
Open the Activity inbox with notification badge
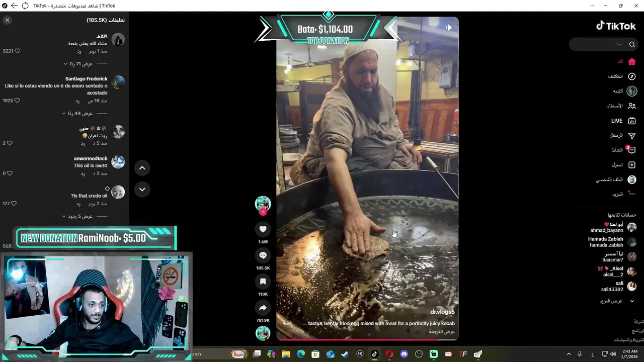(x=624, y=150)
